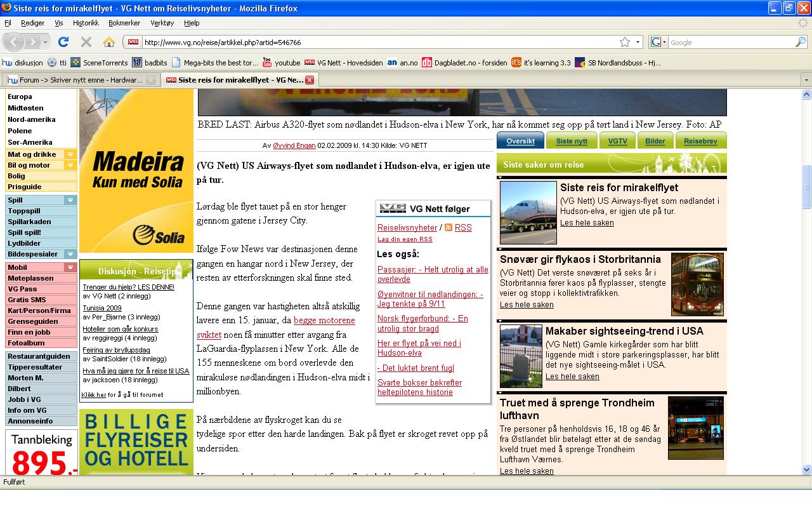Open the Rediger menu

[33, 23]
